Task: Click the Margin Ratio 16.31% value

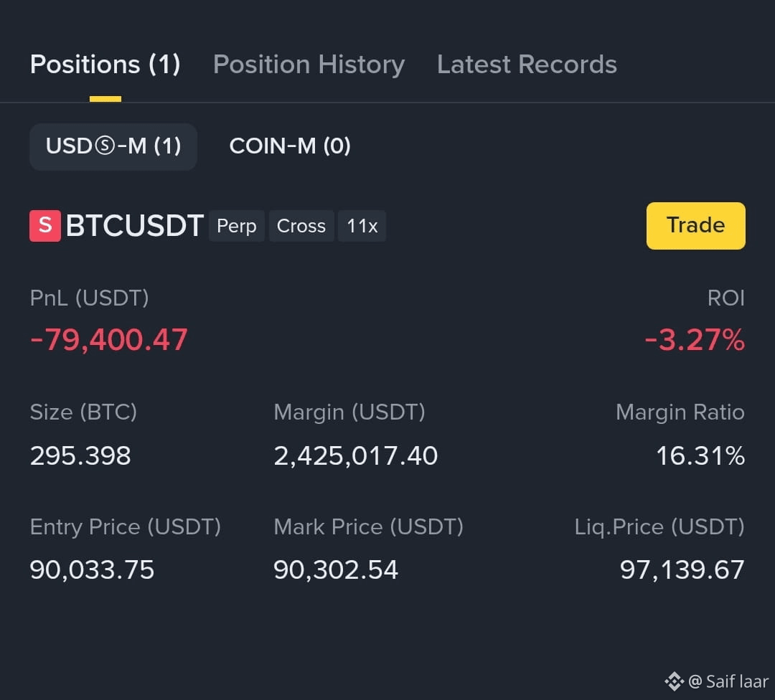Action: coord(700,455)
